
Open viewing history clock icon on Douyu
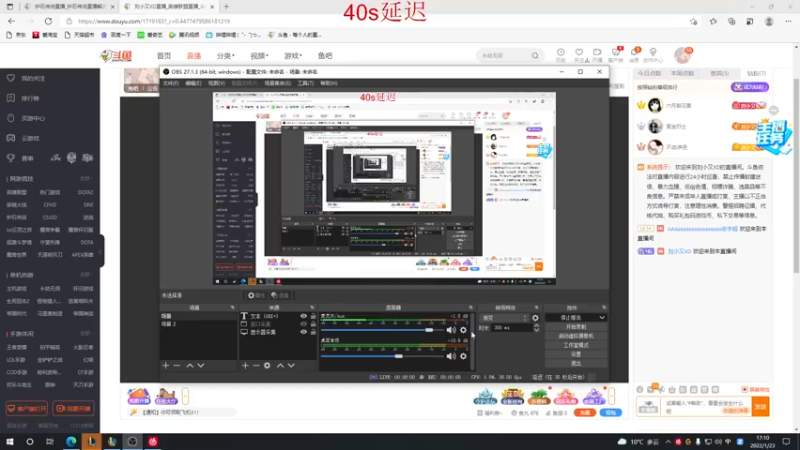click(x=560, y=53)
